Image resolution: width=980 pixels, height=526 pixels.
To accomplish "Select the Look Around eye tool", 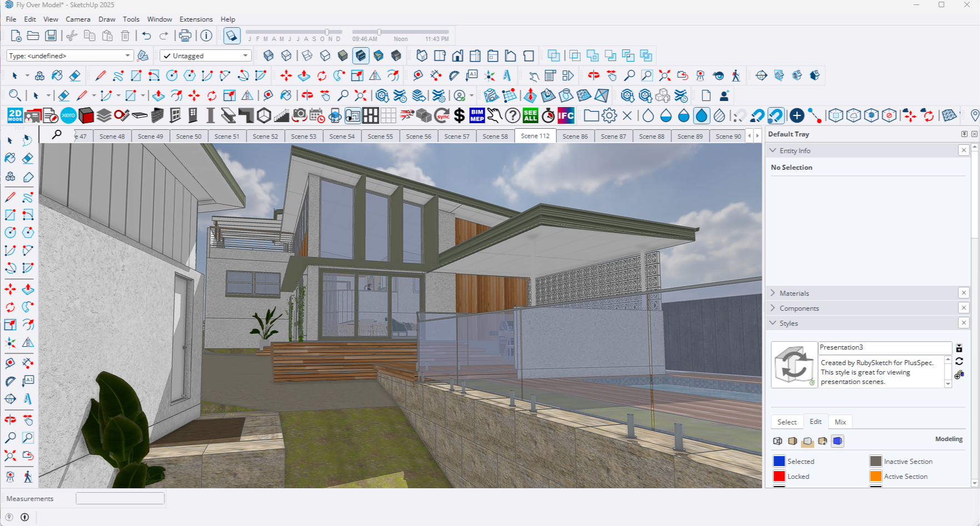I will click(718, 75).
